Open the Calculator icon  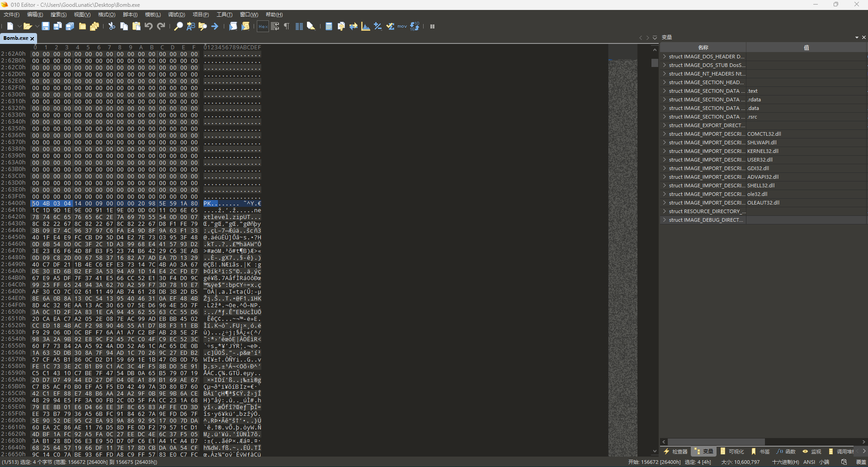click(x=329, y=26)
